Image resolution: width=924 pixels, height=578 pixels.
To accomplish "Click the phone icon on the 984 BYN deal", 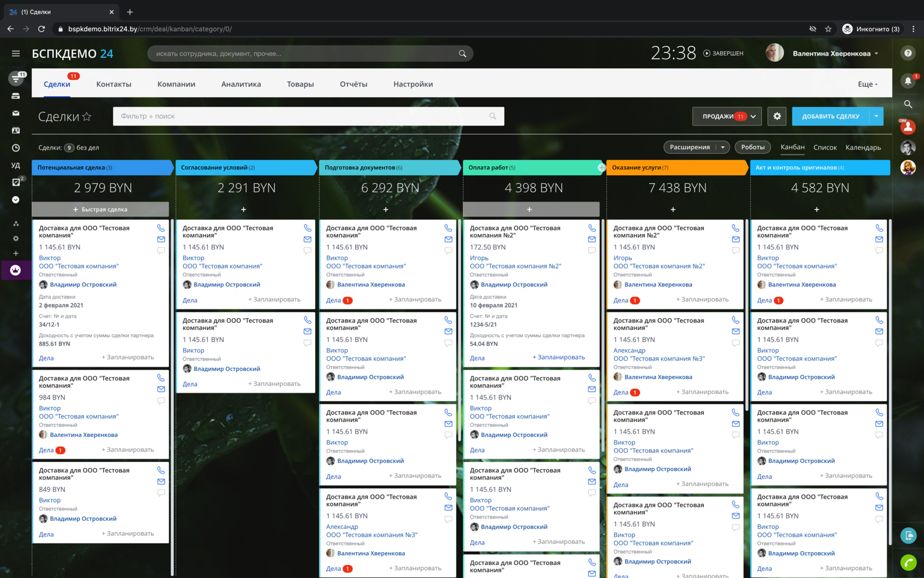I will (161, 378).
